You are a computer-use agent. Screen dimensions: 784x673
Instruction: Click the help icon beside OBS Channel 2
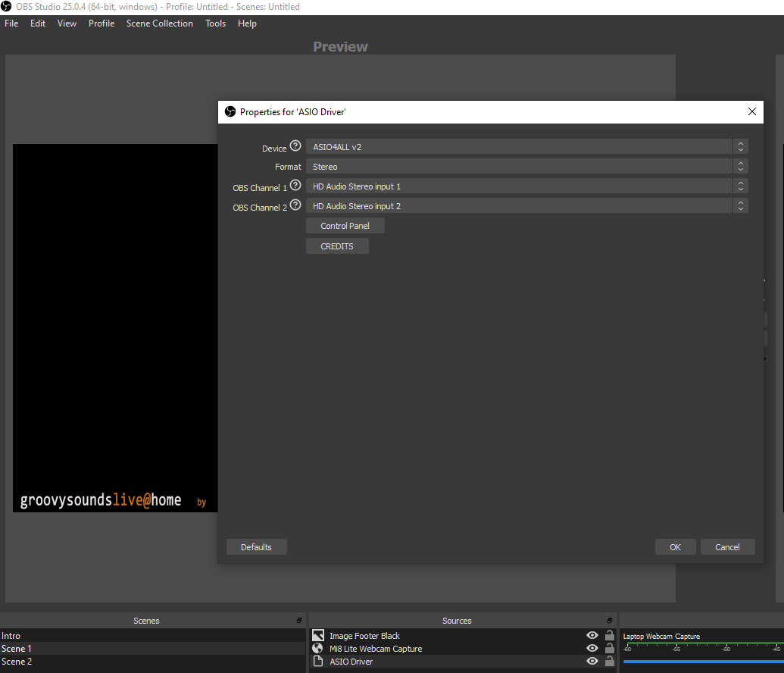(x=295, y=205)
